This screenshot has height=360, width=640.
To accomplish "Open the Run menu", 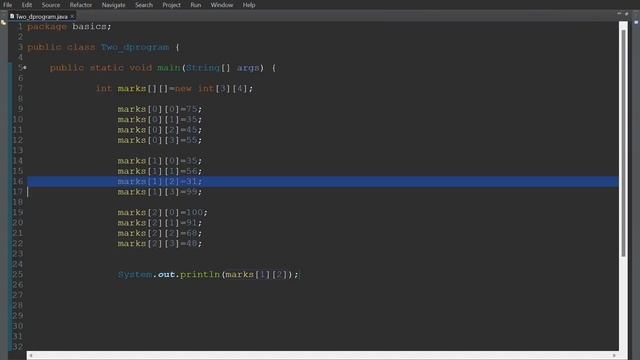I will coord(196,5).
